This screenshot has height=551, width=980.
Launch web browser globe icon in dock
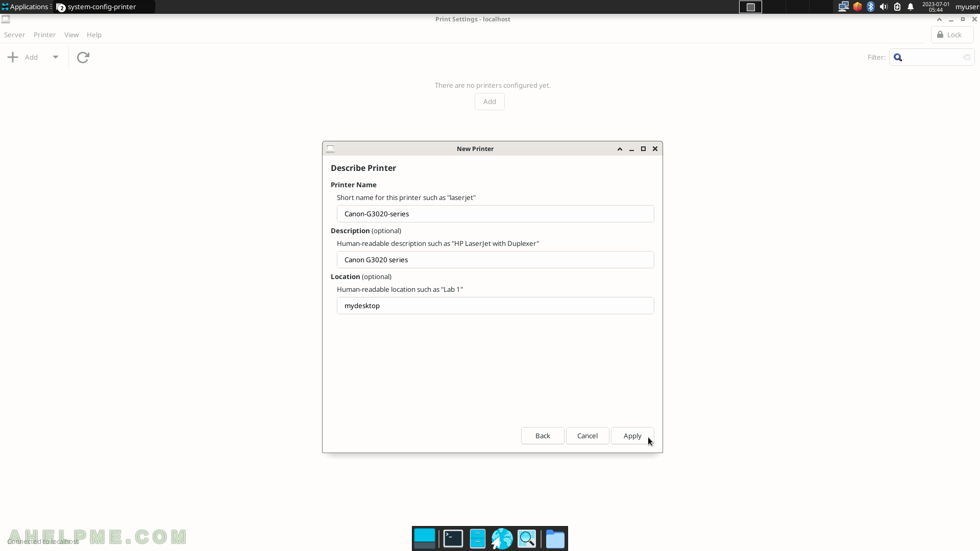(502, 538)
